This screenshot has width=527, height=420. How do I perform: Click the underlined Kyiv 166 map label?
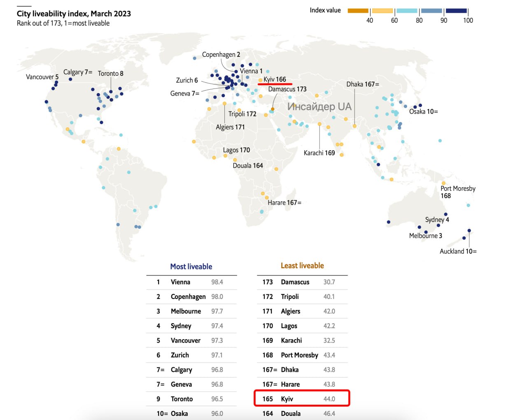click(x=275, y=79)
